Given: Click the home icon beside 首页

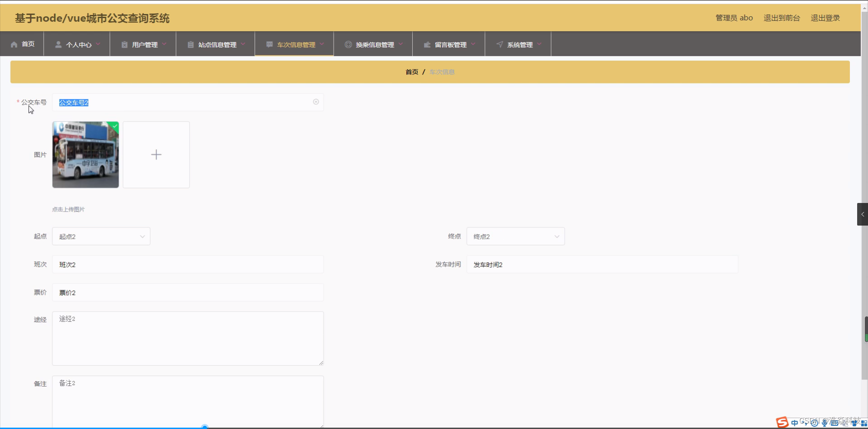Looking at the screenshot, I should [x=13, y=44].
